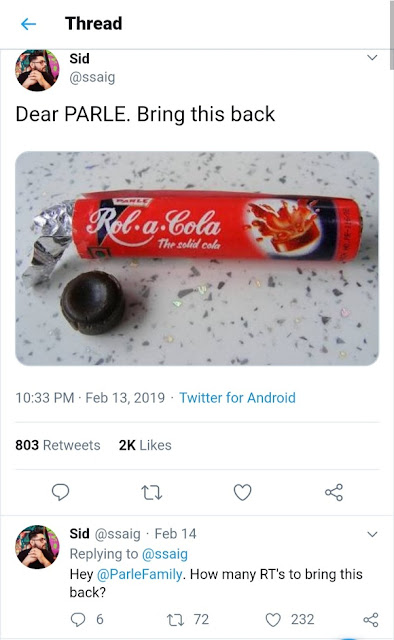
Task: Reply to the main tweet
Action: coord(60,492)
